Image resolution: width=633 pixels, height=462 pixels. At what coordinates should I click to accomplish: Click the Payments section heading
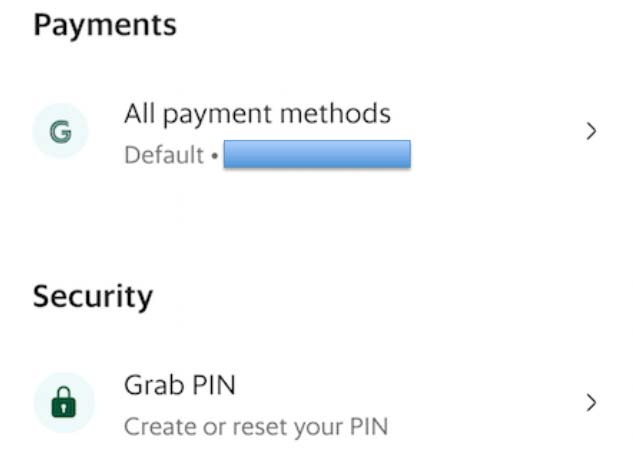tap(105, 25)
